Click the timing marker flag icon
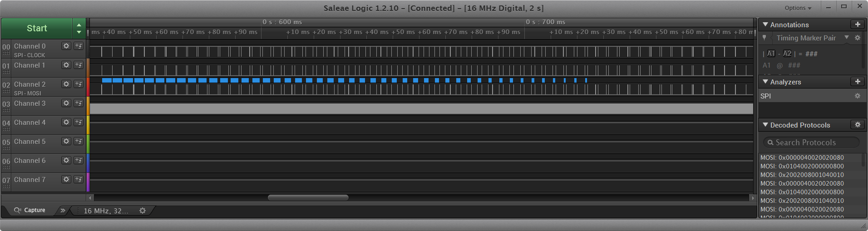Image resolution: width=868 pixels, height=231 pixels. click(x=764, y=38)
